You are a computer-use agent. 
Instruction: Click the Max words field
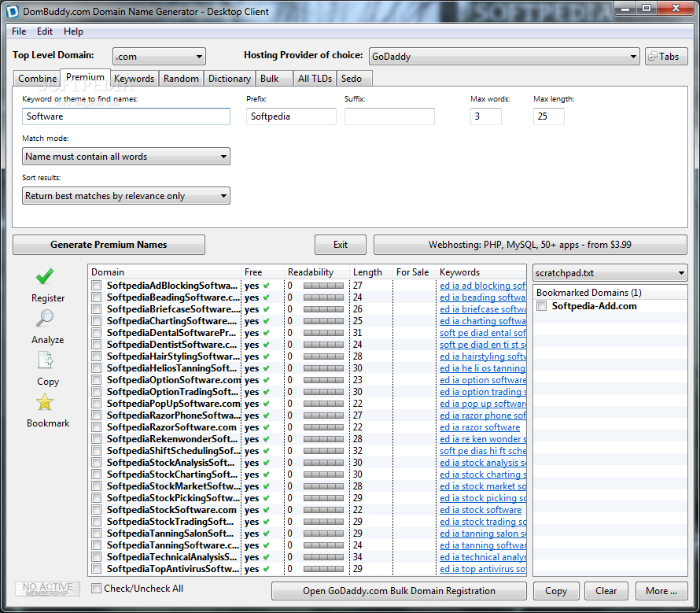click(x=486, y=116)
